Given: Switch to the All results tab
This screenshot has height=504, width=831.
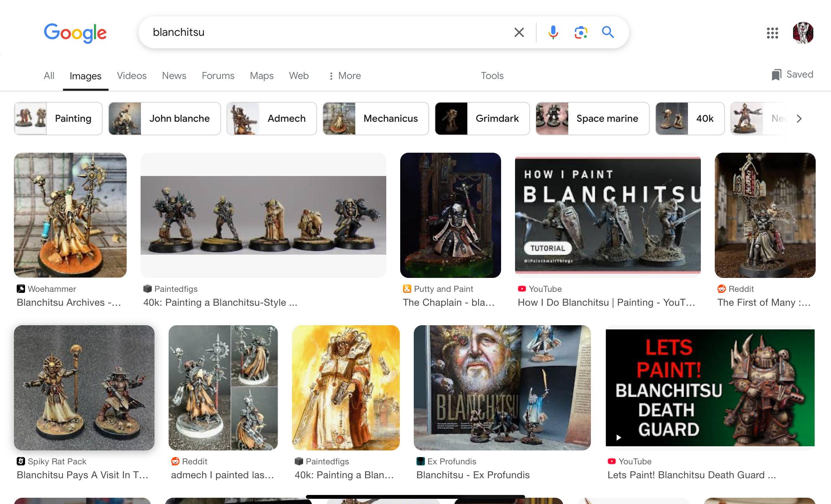Looking at the screenshot, I should pos(49,76).
